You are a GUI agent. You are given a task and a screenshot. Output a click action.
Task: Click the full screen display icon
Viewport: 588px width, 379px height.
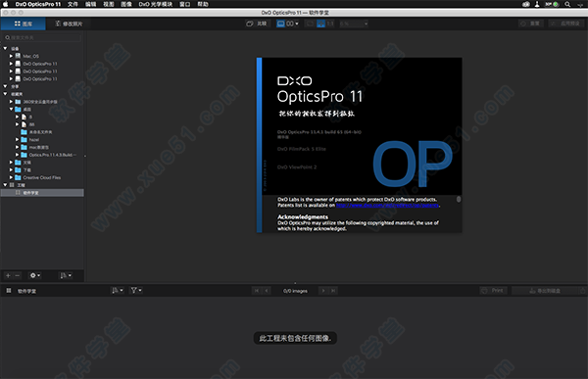(x=310, y=24)
